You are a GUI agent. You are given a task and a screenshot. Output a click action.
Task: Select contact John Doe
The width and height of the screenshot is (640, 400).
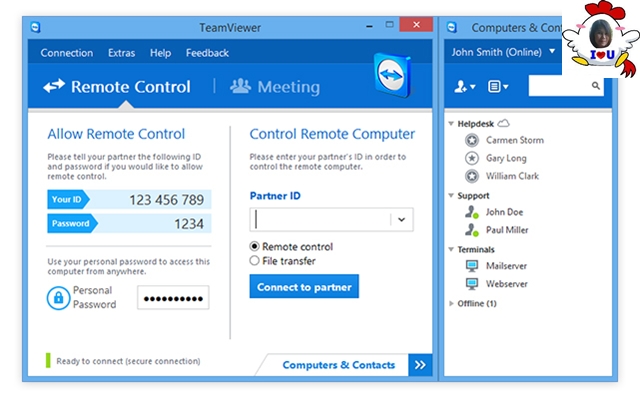[x=504, y=212]
